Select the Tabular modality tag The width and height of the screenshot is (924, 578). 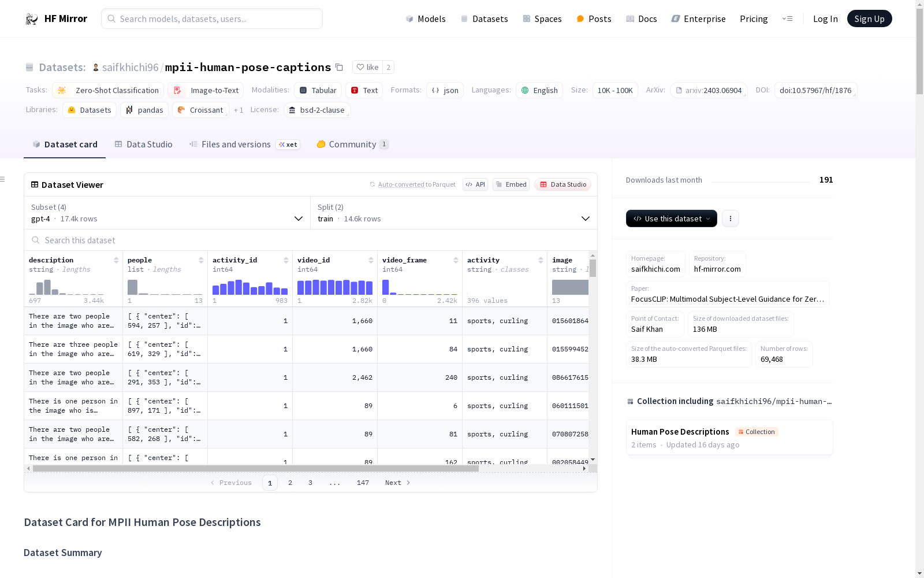[318, 90]
